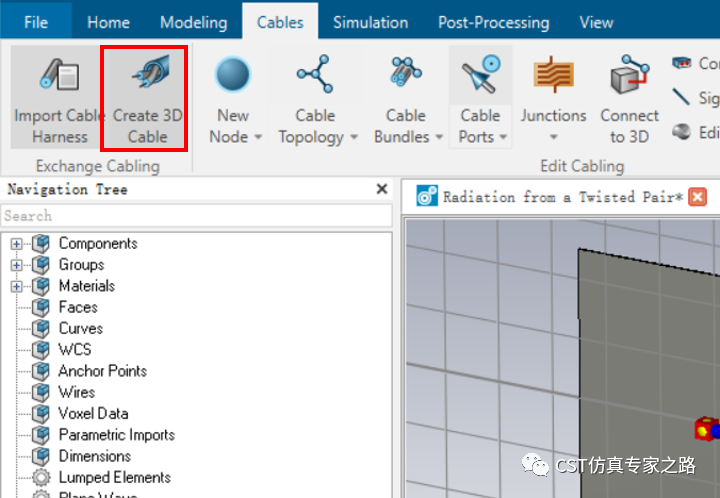Click the Navigation Tree search field

195,215
